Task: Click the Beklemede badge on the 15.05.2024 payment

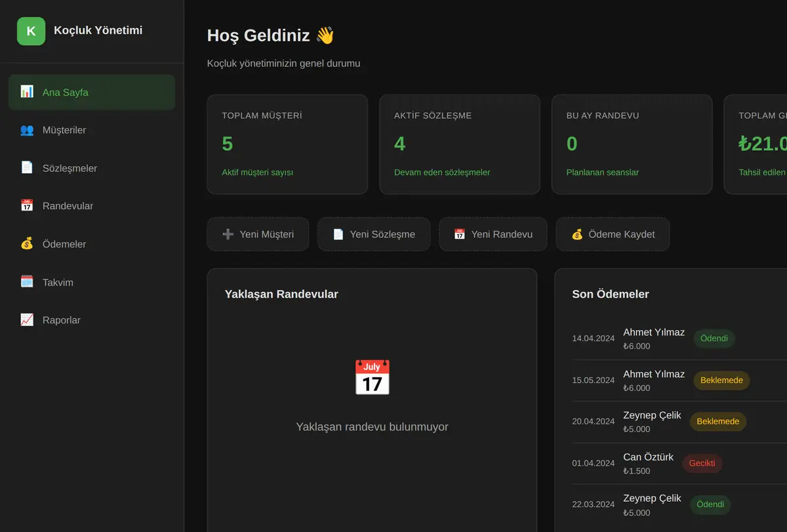Action: (721, 380)
